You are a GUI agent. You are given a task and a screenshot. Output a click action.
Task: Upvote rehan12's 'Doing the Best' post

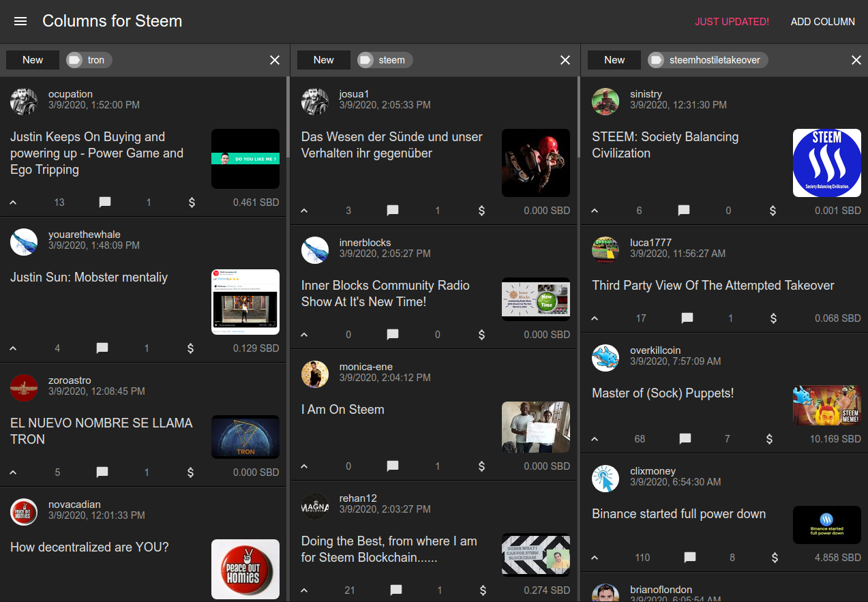tap(304, 590)
